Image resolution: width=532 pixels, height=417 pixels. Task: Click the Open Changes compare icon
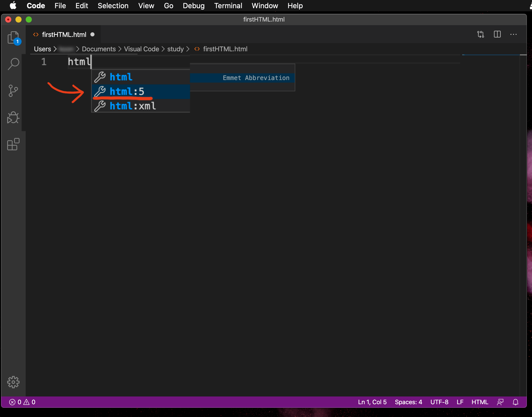tap(480, 34)
